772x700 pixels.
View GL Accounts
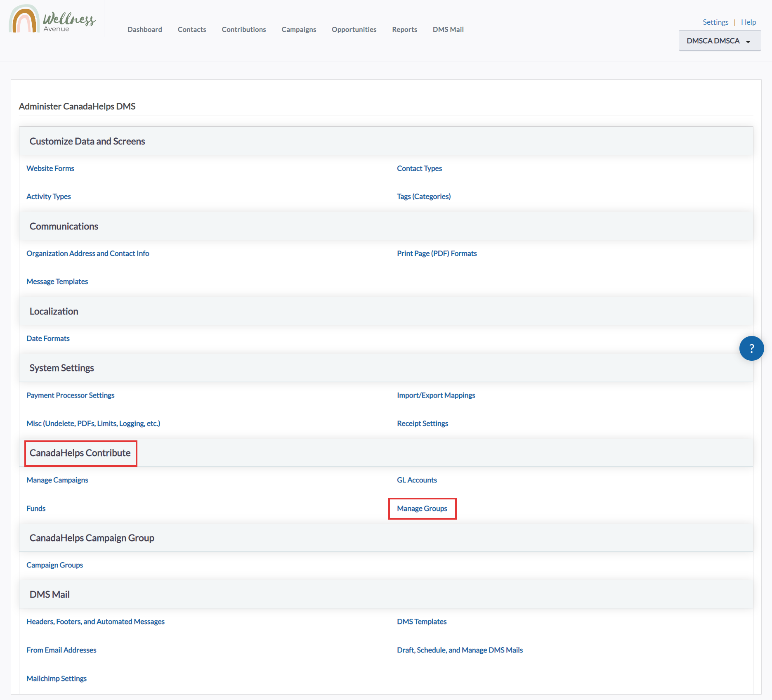(x=417, y=480)
